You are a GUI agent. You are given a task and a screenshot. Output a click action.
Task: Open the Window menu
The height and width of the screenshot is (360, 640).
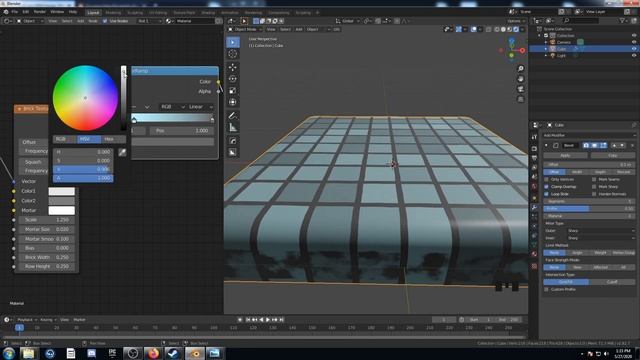pyautogui.click(x=57, y=12)
